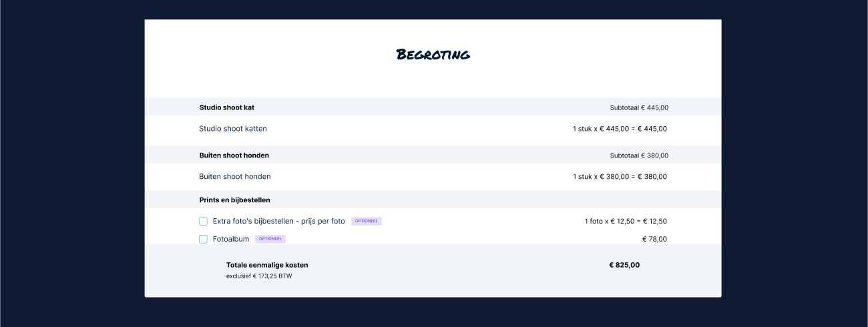Image resolution: width=868 pixels, height=327 pixels.
Task: Select the Studio shoot kat section header
Action: 226,107
